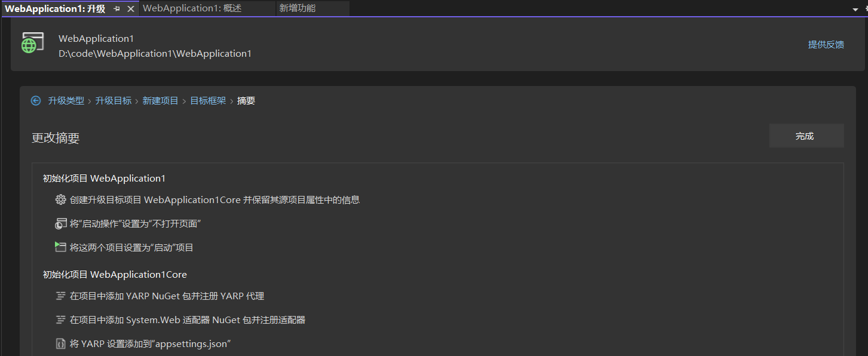Click green flag icon for 启动 项目 step
Image resolution: width=868 pixels, height=356 pixels.
point(60,247)
